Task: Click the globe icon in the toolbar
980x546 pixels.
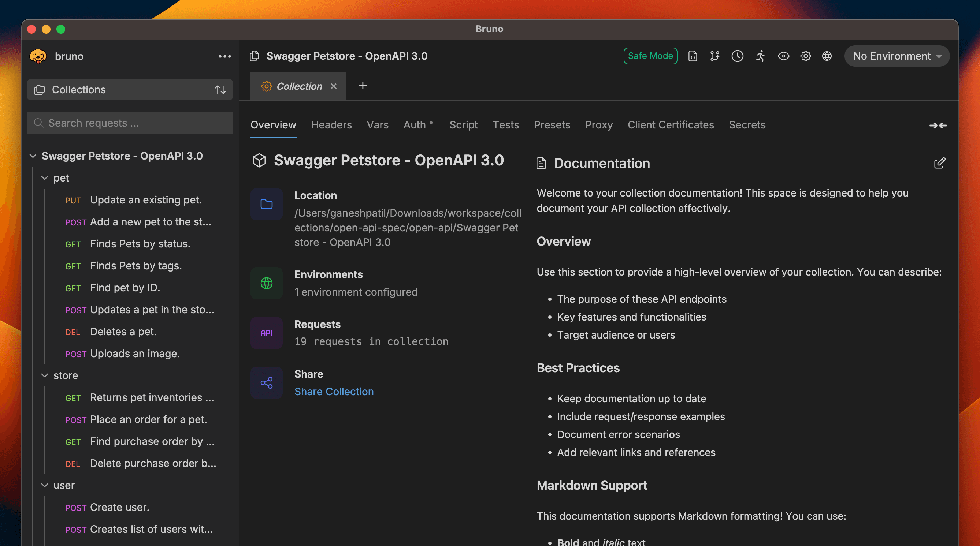Action: [827, 56]
